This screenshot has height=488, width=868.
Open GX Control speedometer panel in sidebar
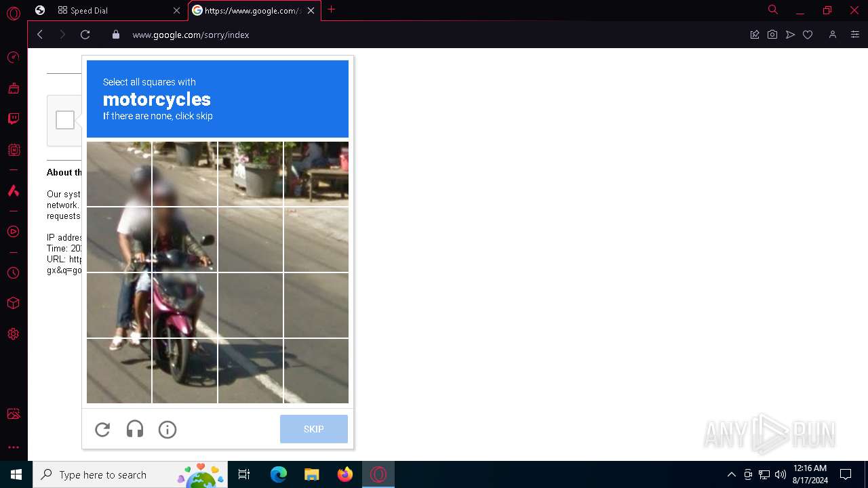13,58
